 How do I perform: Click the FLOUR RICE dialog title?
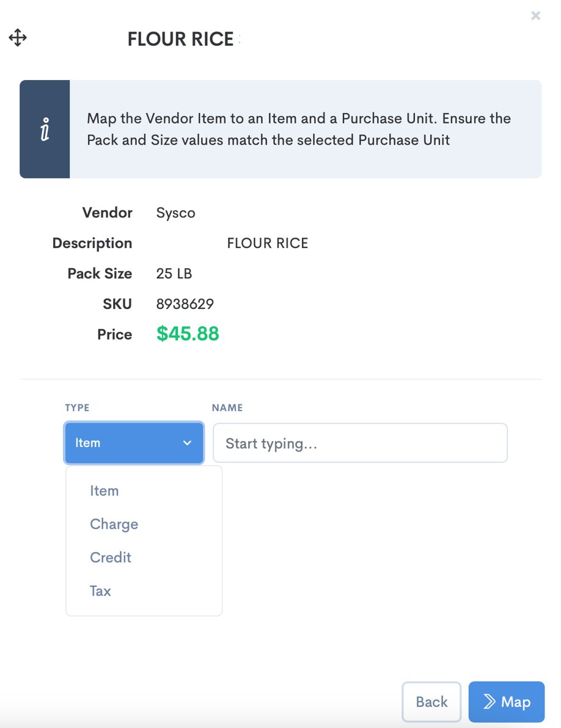pos(181,39)
